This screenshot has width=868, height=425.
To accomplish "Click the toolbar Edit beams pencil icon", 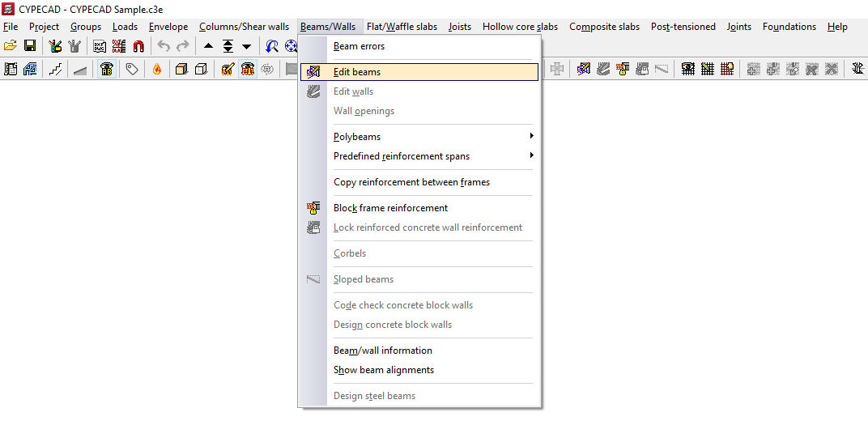I will 584,69.
